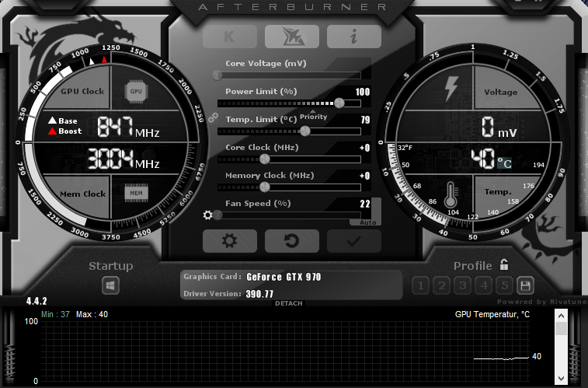Image resolution: width=588 pixels, height=388 pixels.
Task: Click the lightning bolt voltage icon
Action: [x=451, y=89]
